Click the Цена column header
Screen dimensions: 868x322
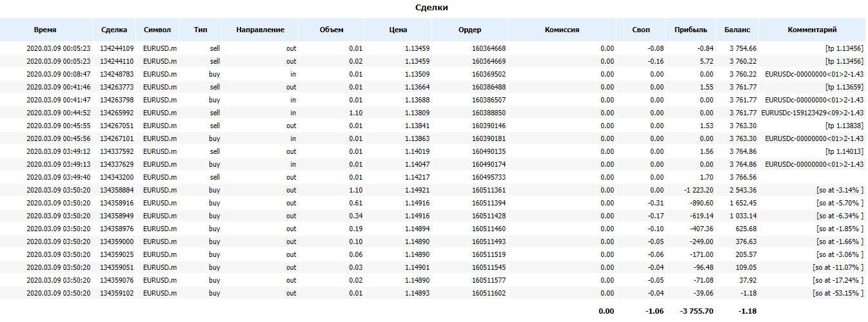[398, 30]
